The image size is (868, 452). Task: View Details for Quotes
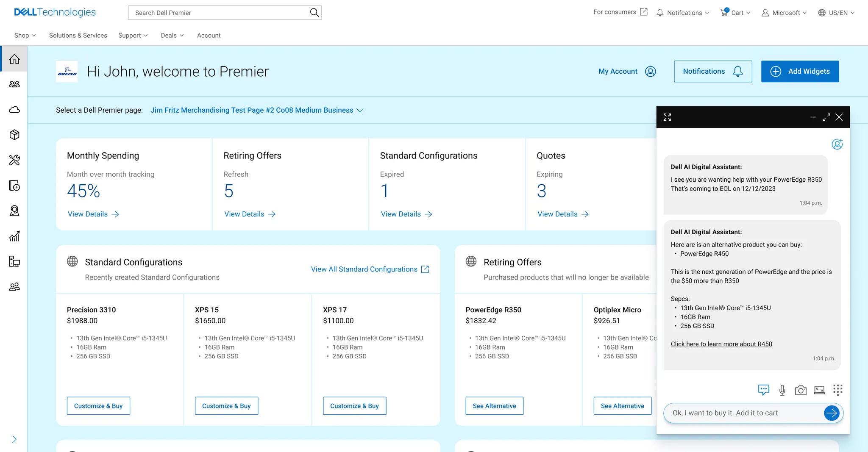[563, 214]
